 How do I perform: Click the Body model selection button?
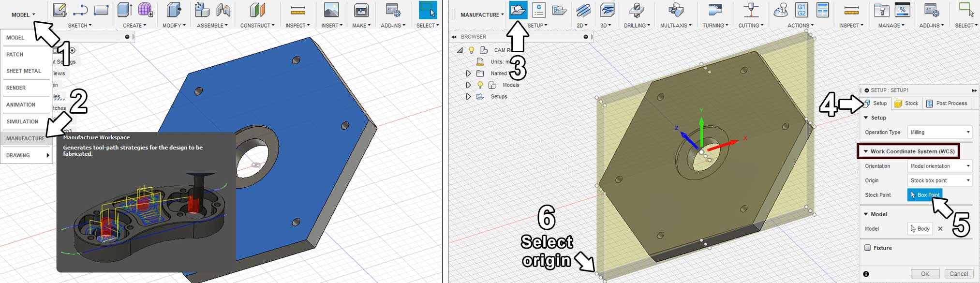pos(920,229)
